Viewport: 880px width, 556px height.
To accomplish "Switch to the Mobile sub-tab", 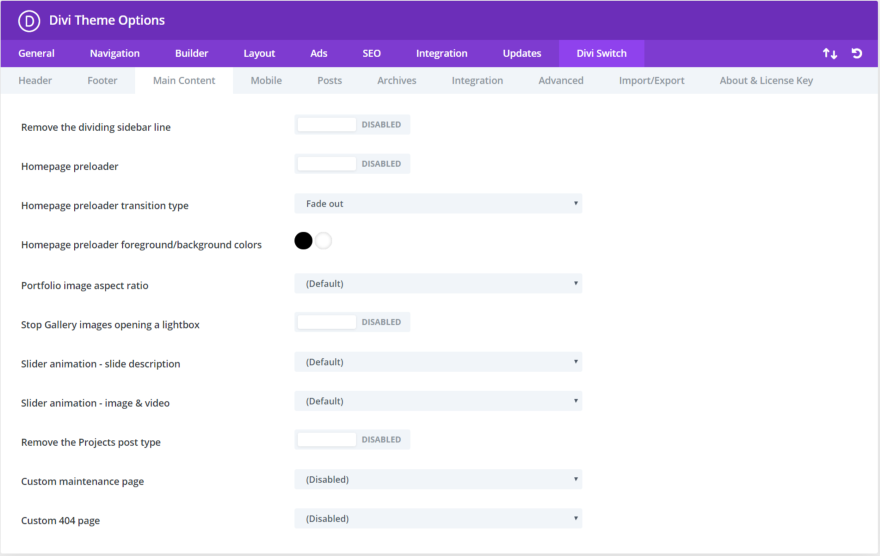I will (266, 80).
